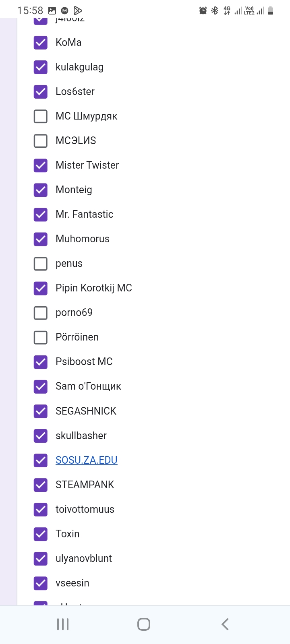Uncheck the Toxin checkbox
The image size is (290, 644).
[x=41, y=534]
